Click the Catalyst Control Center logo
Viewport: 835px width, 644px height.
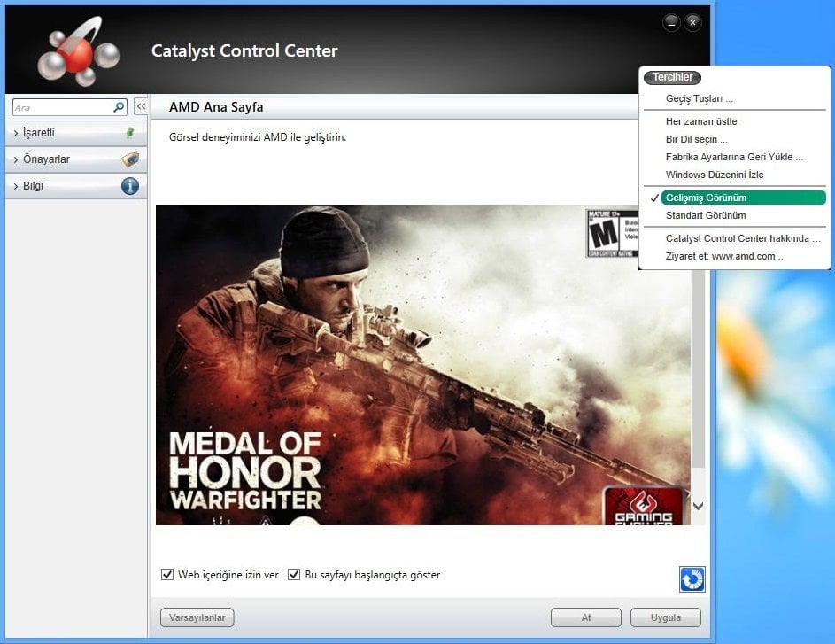78,51
